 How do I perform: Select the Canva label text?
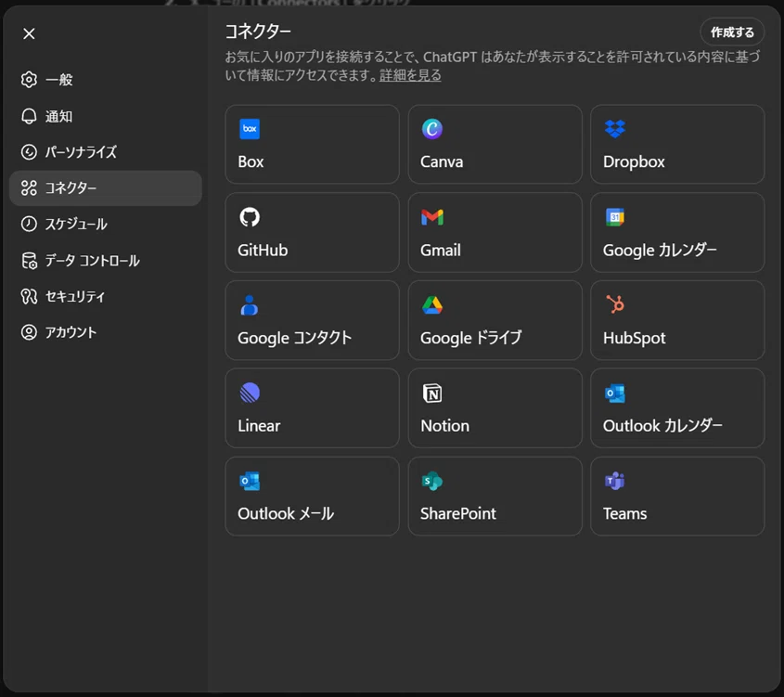[442, 161]
